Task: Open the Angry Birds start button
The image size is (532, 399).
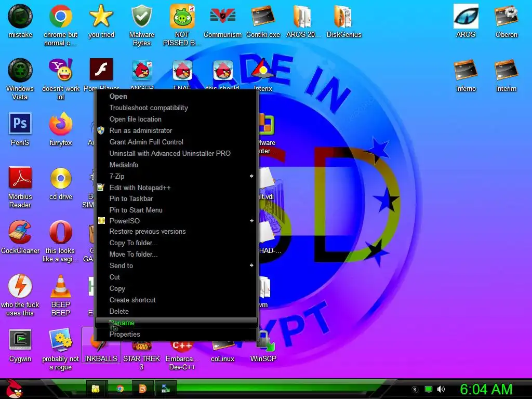Action: [x=14, y=389]
